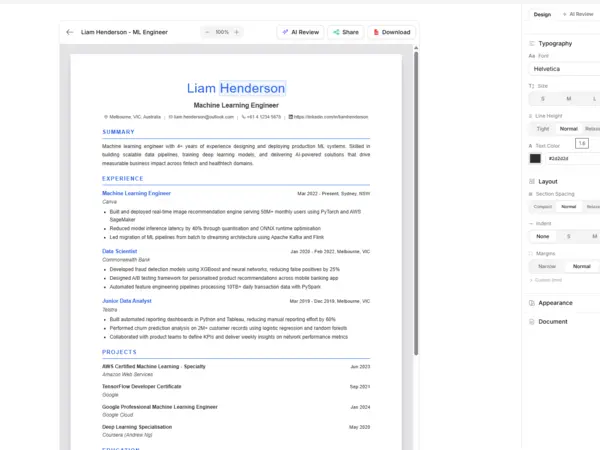Set indent to None
This screenshot has width=600, height=450.
543,236
